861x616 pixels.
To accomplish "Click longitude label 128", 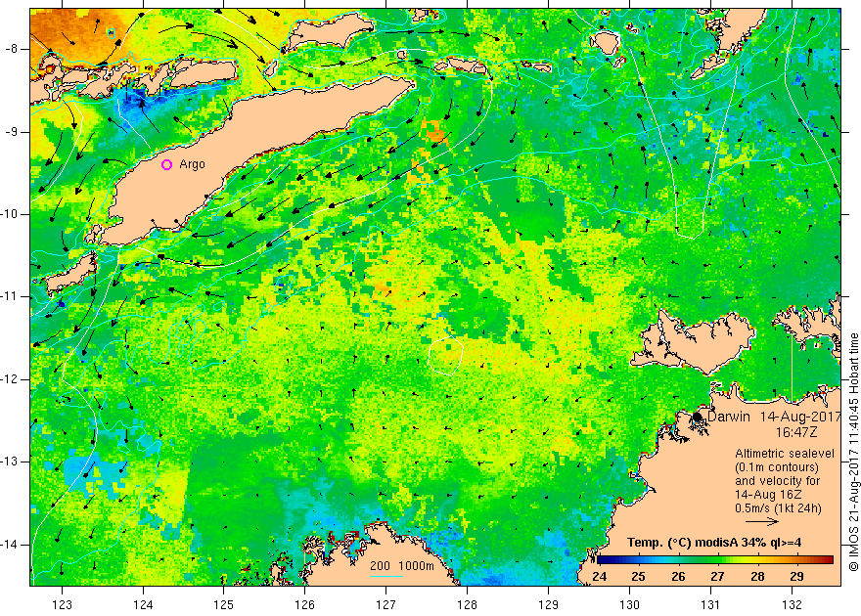I will pyautogui.click(x=468, y=605).
